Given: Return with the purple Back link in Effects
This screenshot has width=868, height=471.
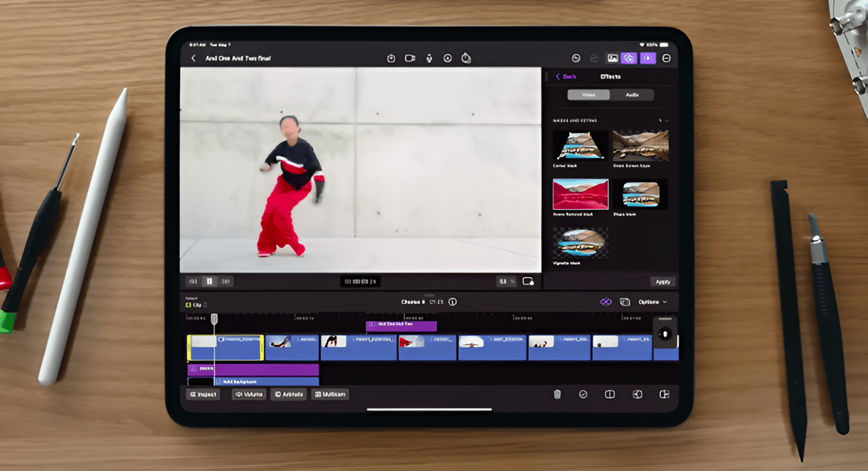Looking at the screenshot, I should (x=566, y=76).
